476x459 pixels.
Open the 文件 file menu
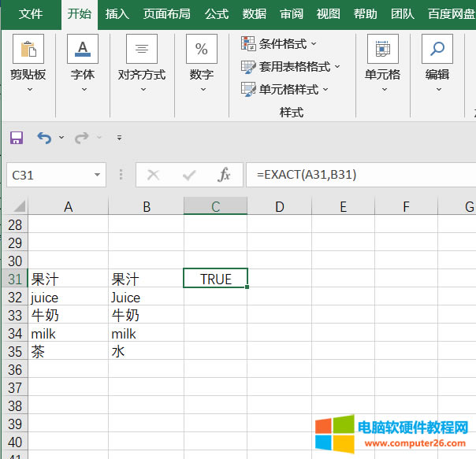[x=31, y=13]
